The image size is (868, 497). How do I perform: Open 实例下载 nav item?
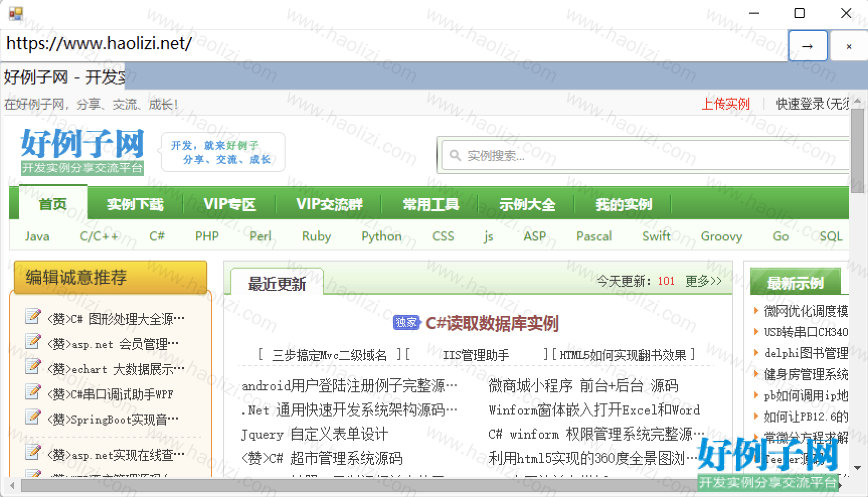135,204
